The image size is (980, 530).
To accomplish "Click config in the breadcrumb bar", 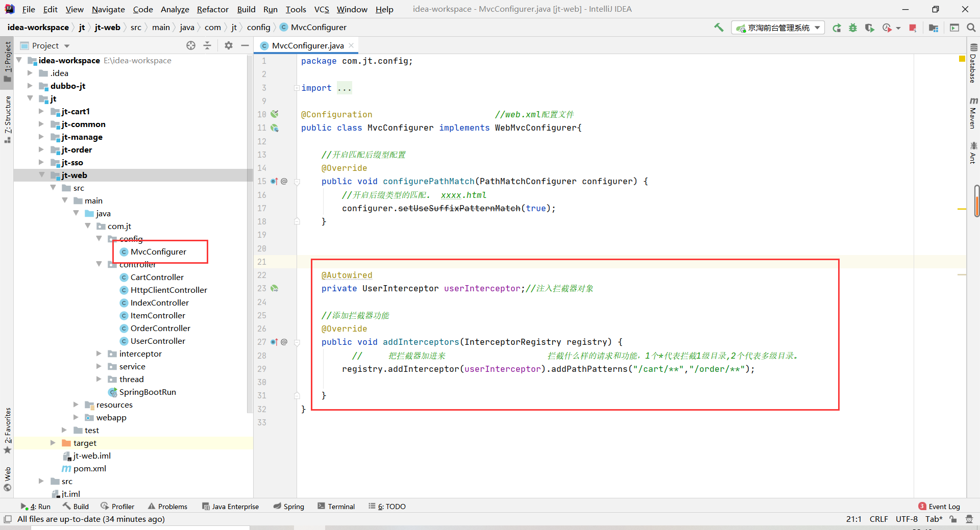I will click(x=258, y=27).
